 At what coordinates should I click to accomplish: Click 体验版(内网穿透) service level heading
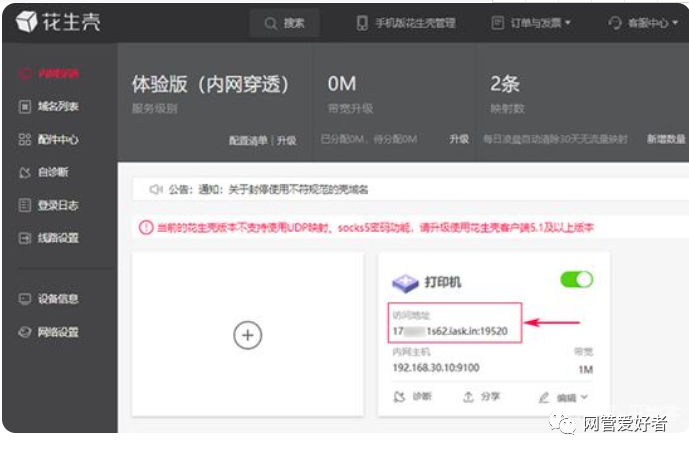[210, 84]
